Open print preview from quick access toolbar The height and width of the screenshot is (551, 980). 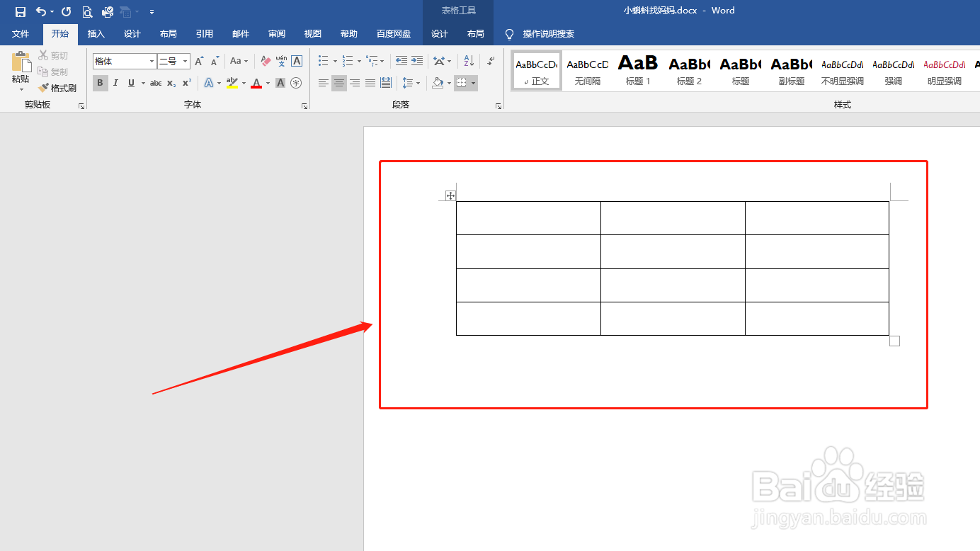point(87,11)
